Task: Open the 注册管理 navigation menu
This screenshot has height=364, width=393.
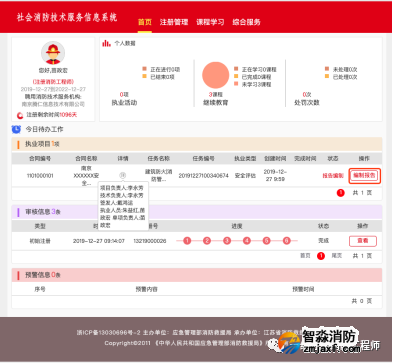Action: click(x=174, y=22)
